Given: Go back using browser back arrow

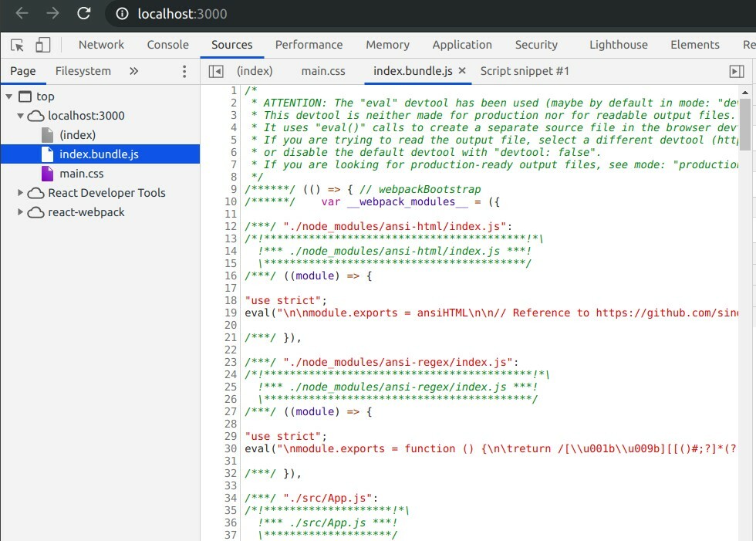Looking at the screenshot, I should click(22, 13).
